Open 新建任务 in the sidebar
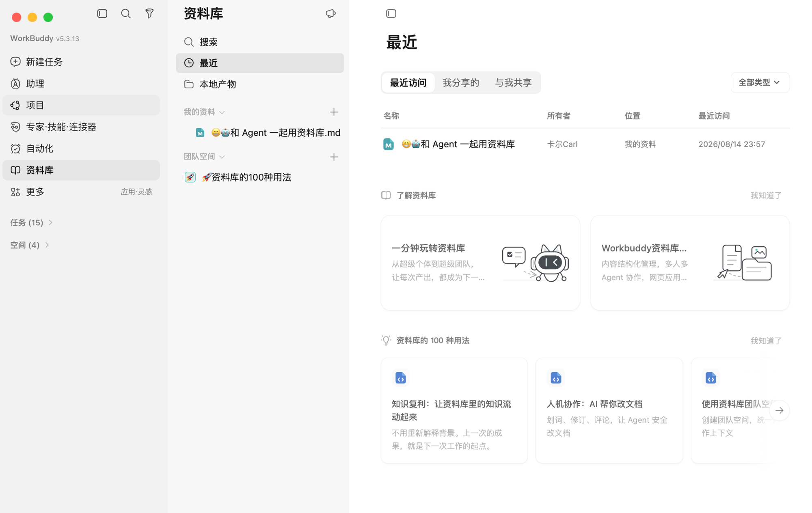812x513 pixels. (x=81, y=62)
